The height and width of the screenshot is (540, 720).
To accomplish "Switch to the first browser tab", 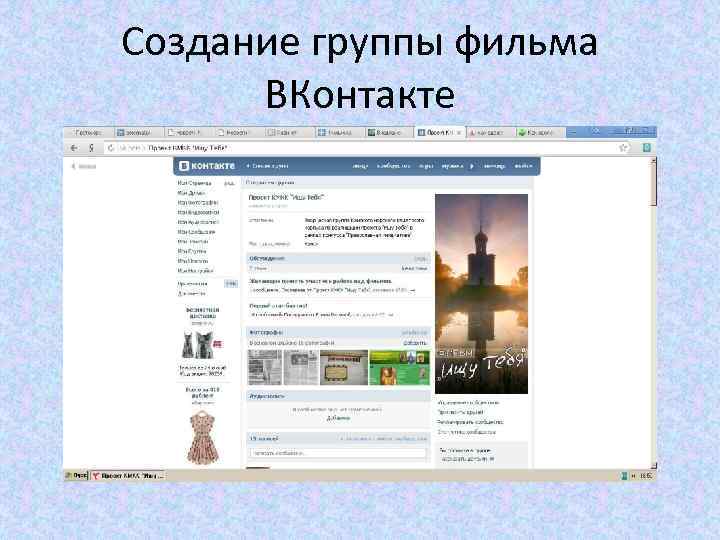I will coord(88,132).
